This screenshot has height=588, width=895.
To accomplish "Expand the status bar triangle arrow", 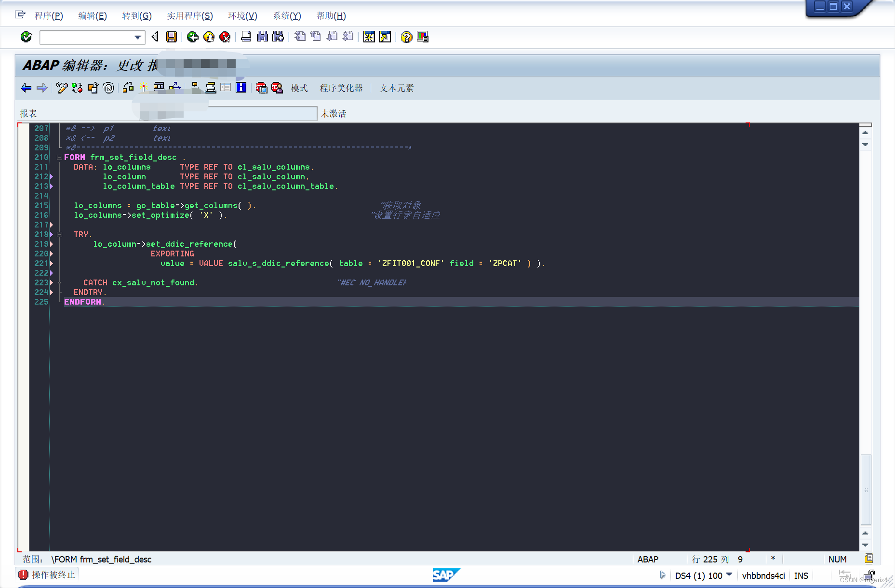I will tap(663, 575).
